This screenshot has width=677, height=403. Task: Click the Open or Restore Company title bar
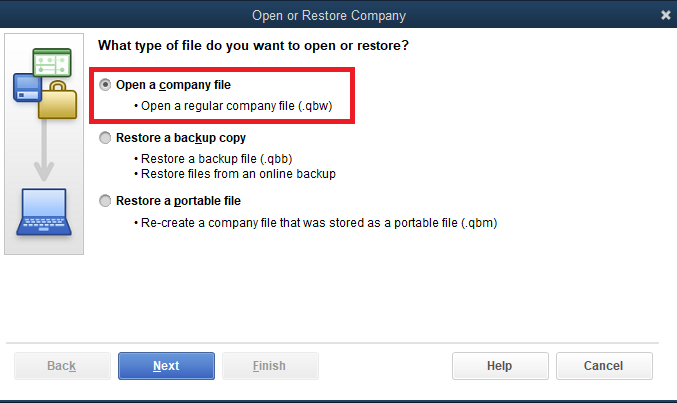point(329,15)
